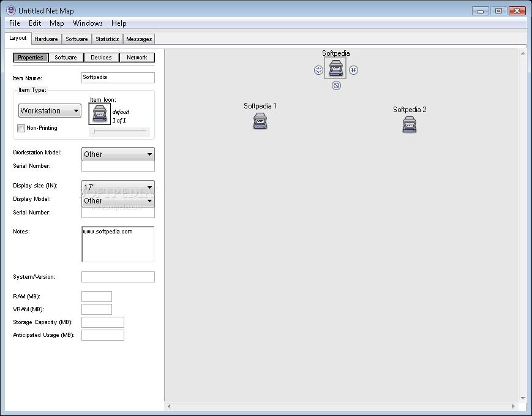The image size is (532, 416).
Task: Open the Edit menu
Action: point(35,23)
